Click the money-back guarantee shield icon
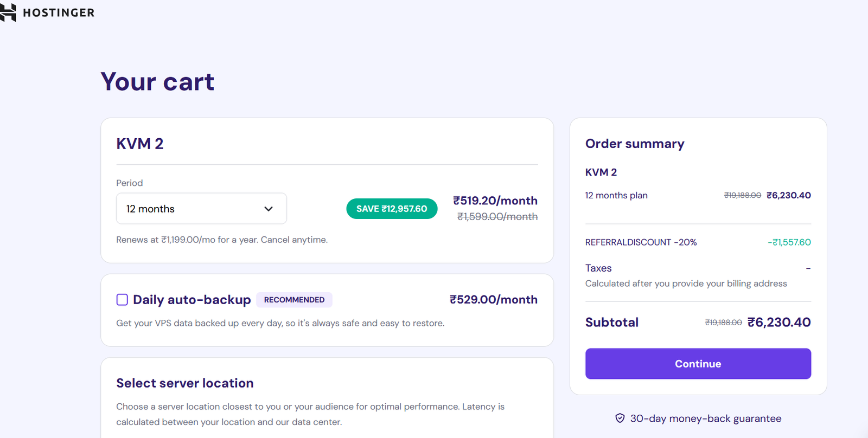 click(620, 418)
